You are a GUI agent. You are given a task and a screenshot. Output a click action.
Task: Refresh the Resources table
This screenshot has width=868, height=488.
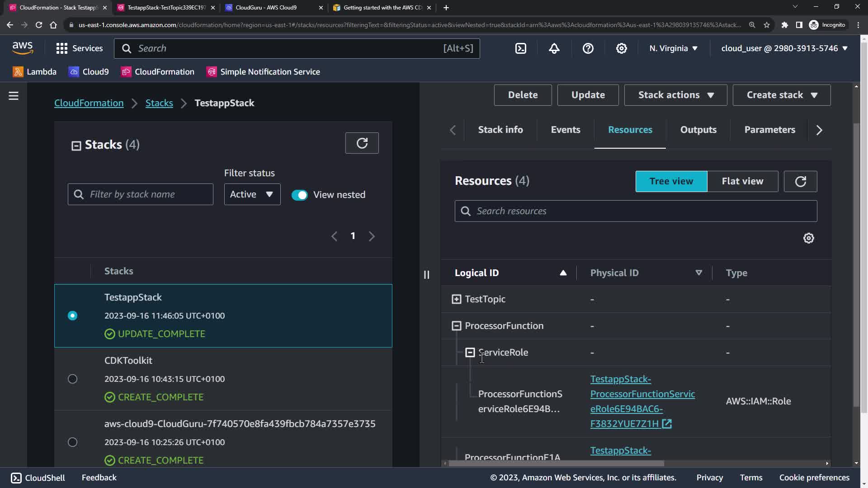coord(800,181)
